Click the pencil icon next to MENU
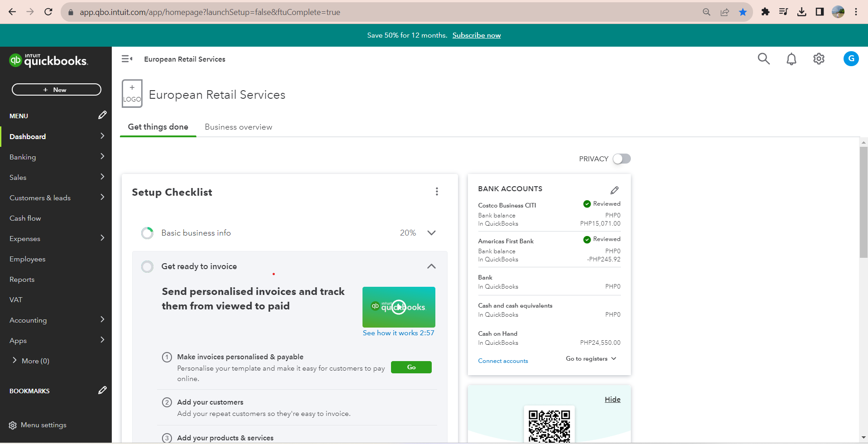Screen dimensions: 868x444 click(102, 115)
